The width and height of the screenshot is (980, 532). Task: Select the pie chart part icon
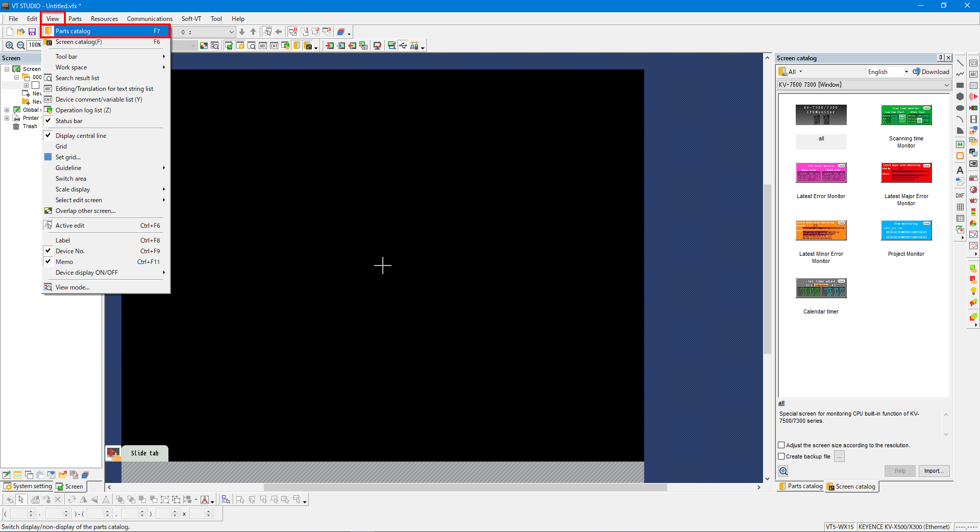point(973,223)
